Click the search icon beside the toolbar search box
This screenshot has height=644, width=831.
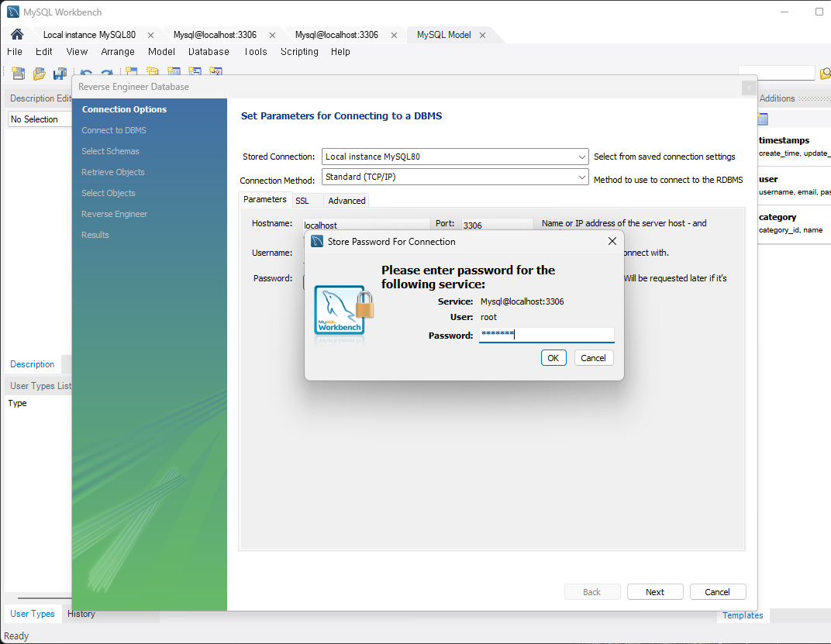(825, 73)
